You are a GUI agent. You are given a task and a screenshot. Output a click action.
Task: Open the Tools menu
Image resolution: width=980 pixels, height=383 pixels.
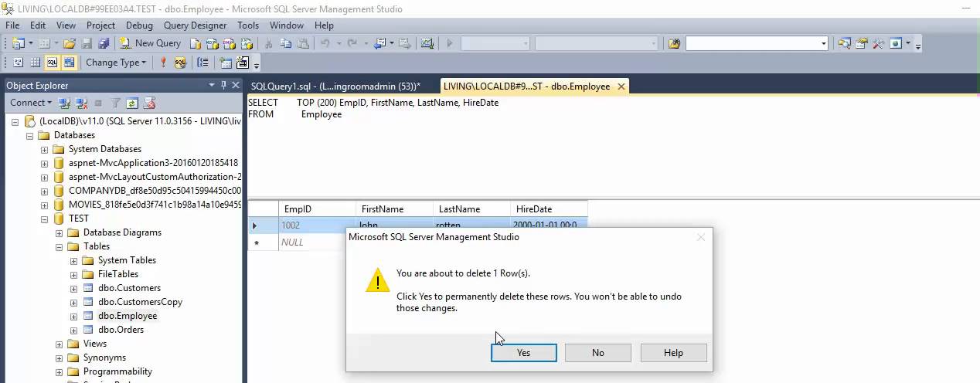click(x=248, y=25)
